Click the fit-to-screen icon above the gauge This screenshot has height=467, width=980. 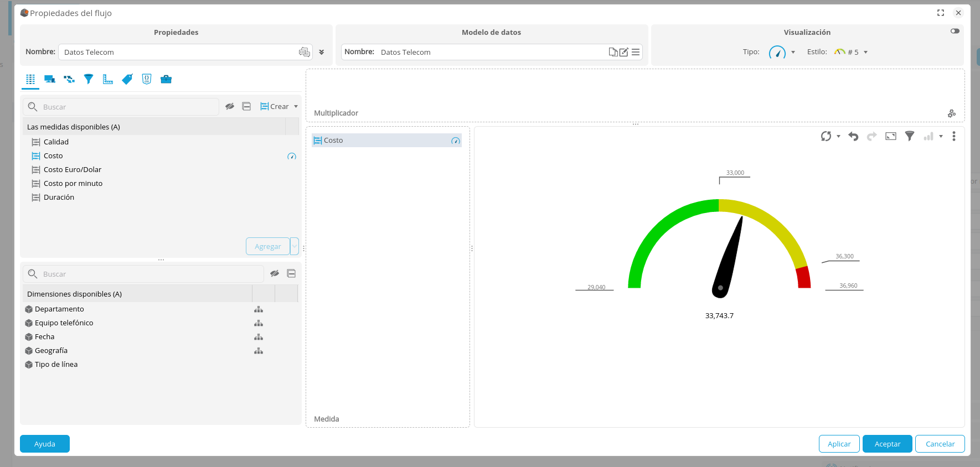pos(891,136)
